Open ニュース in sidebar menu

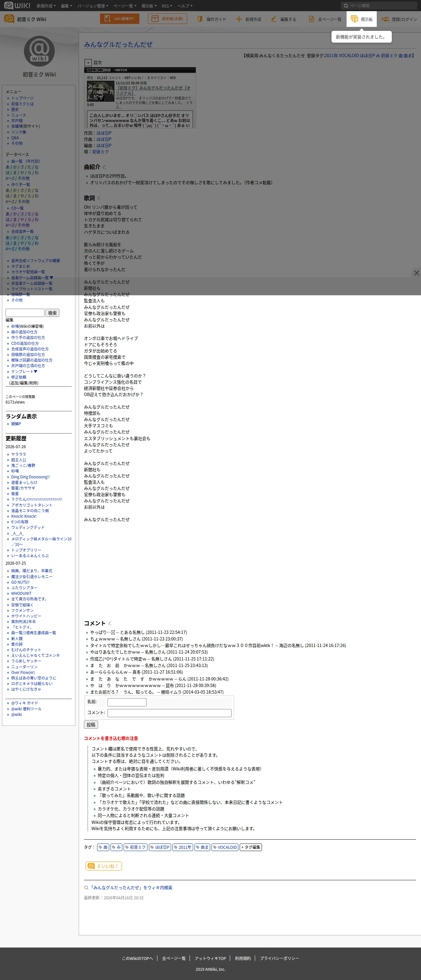click(19, 115)
